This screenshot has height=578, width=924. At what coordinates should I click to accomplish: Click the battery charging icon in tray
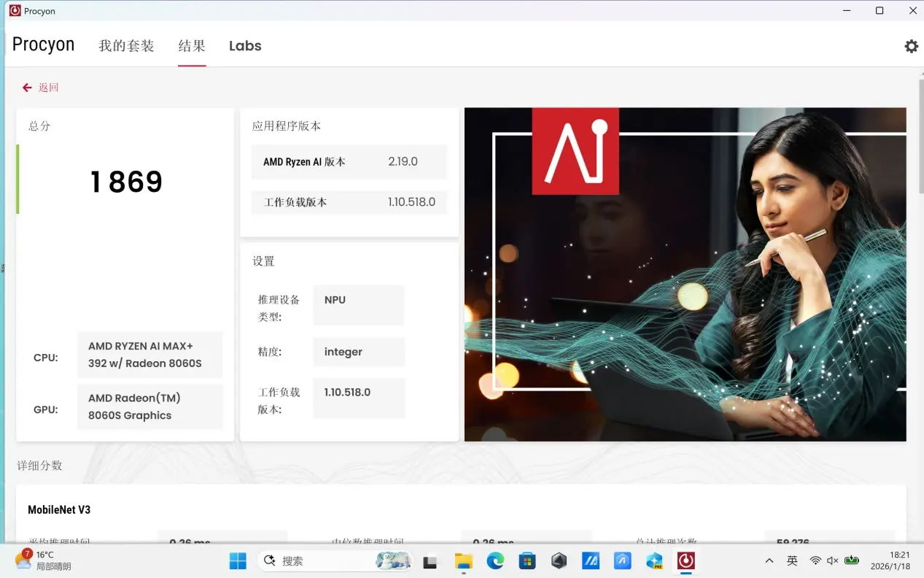click(x=851, y=560)
